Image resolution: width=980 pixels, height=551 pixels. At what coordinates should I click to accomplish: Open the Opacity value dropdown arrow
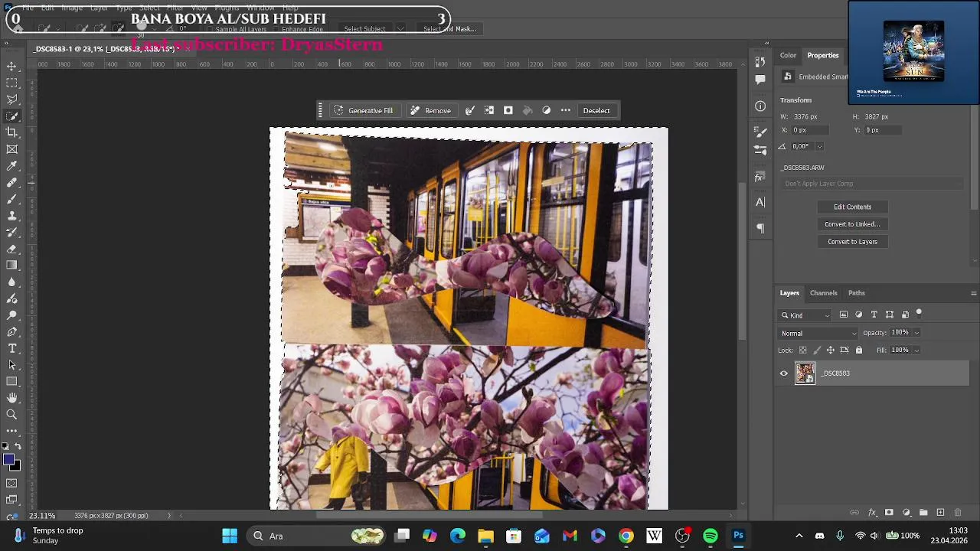pos(916,333)
